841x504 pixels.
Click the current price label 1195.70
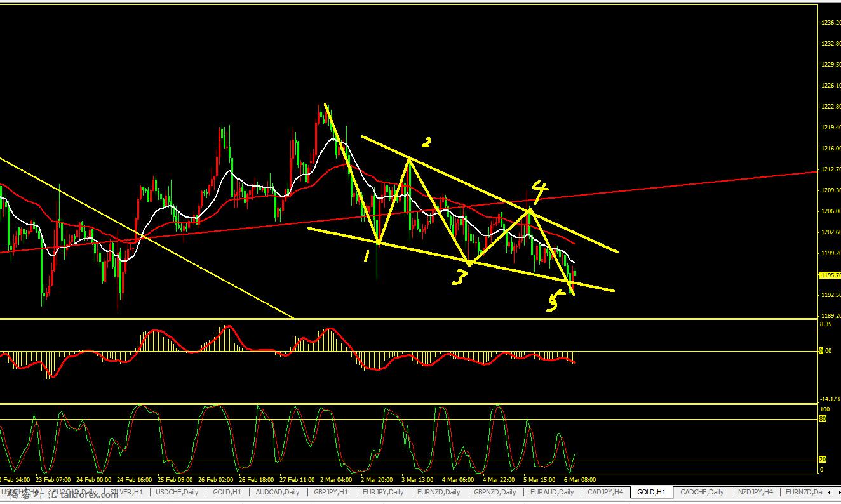pyautogui.click(x=830, y=275)
